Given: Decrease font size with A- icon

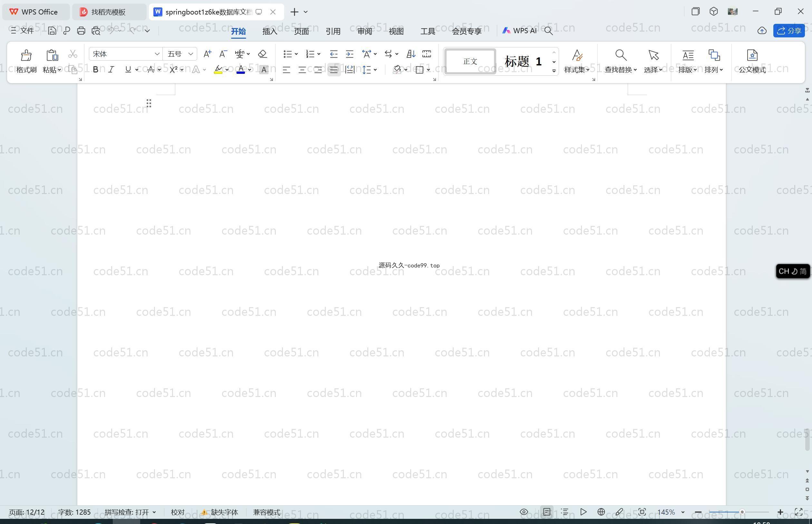Looking at the screenshot, I should point(223,54).
